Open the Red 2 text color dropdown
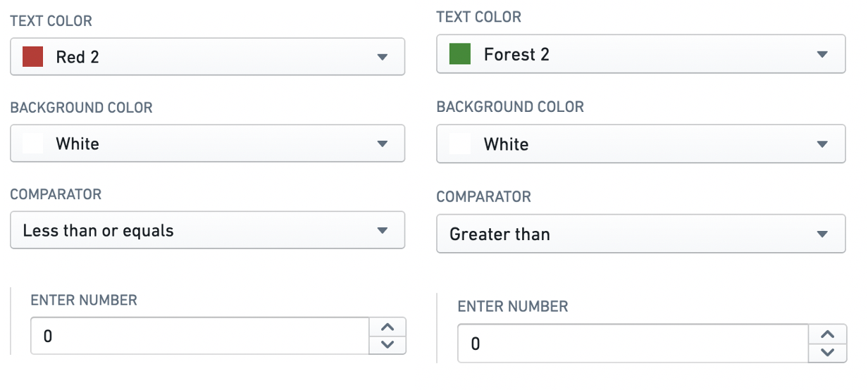This screenshot has height=390, width=868. (x=207, y=56)
